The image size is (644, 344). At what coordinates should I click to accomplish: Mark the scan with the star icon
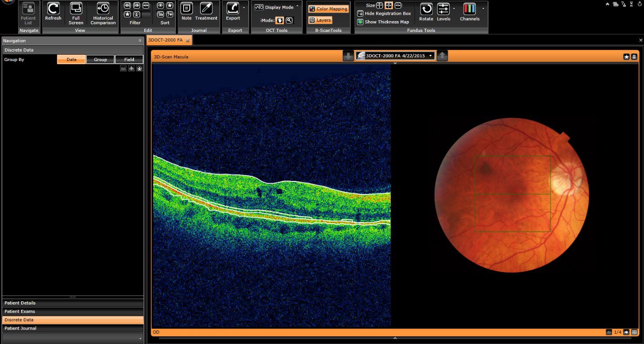626,57
